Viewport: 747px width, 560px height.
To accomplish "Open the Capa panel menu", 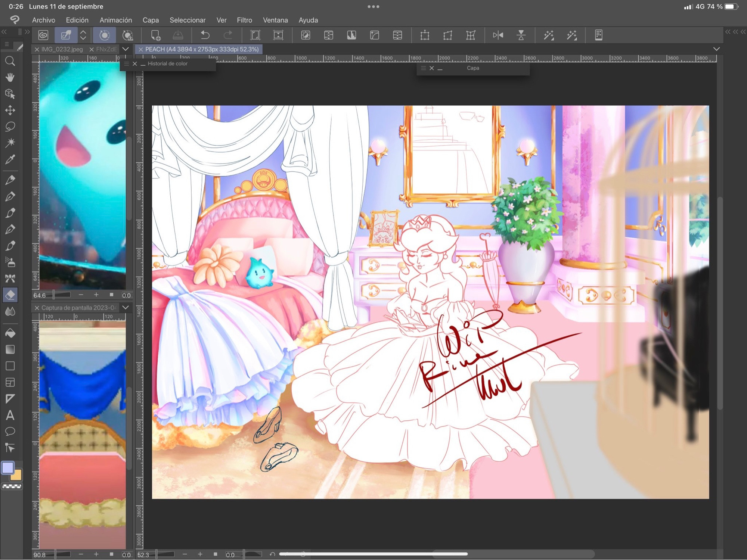I will 423,68.
